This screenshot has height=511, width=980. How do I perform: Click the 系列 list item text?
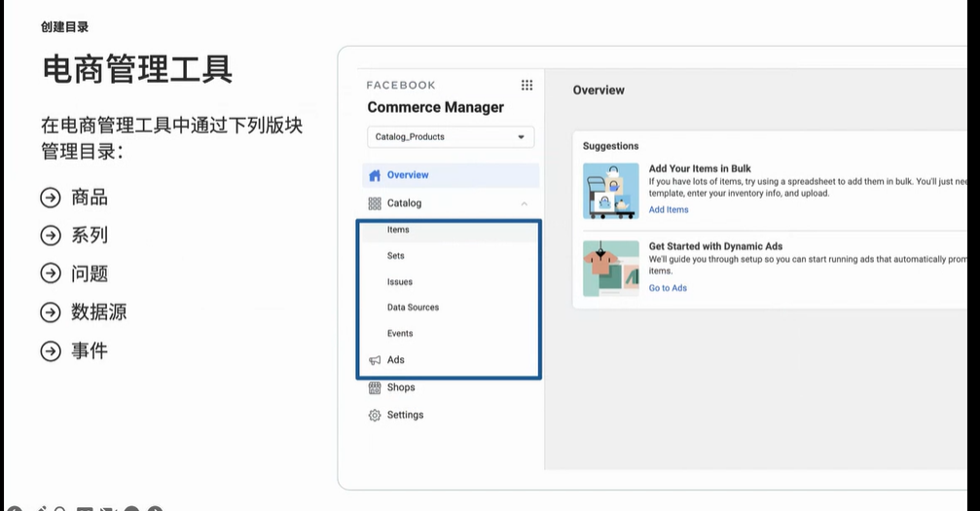[x=90, y=236]
